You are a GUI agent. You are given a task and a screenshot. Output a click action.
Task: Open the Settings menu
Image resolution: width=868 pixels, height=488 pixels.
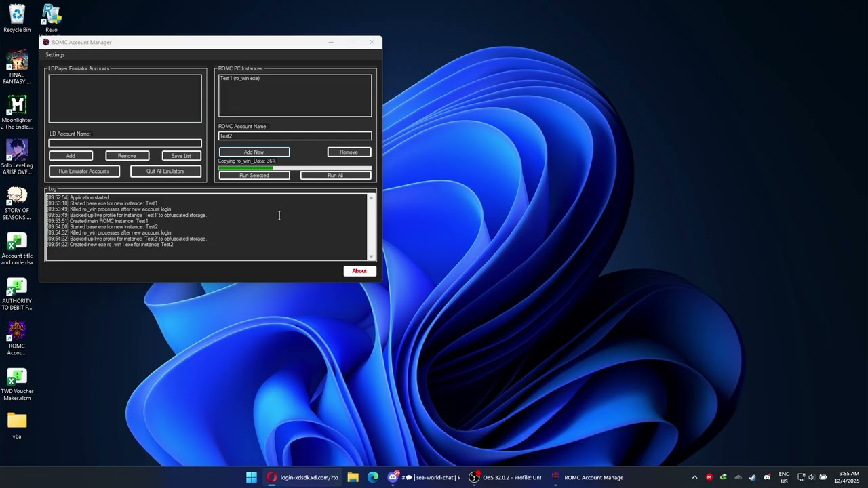[55, 55]
